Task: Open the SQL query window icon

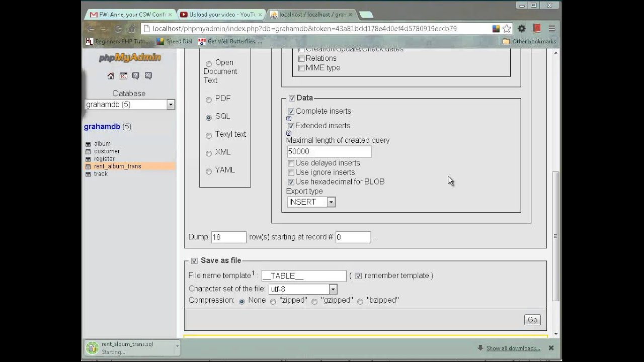Action: [x=123, y=76]
